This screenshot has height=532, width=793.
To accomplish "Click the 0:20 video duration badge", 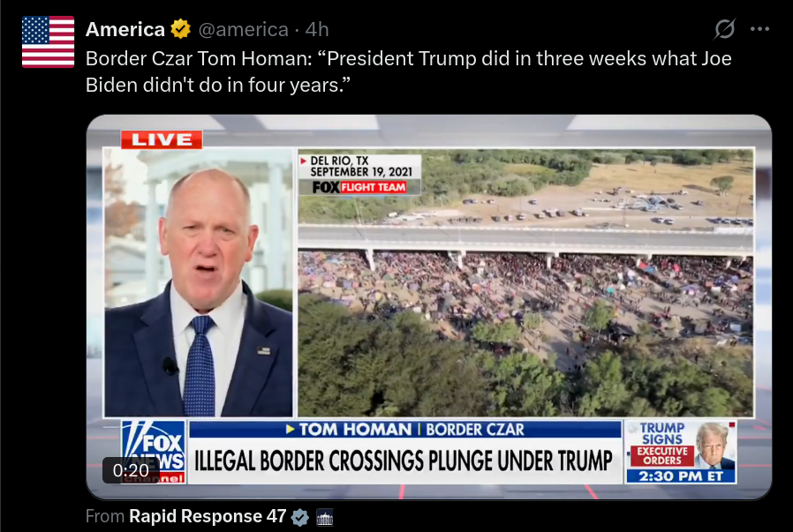I will [x=131, y=470].
